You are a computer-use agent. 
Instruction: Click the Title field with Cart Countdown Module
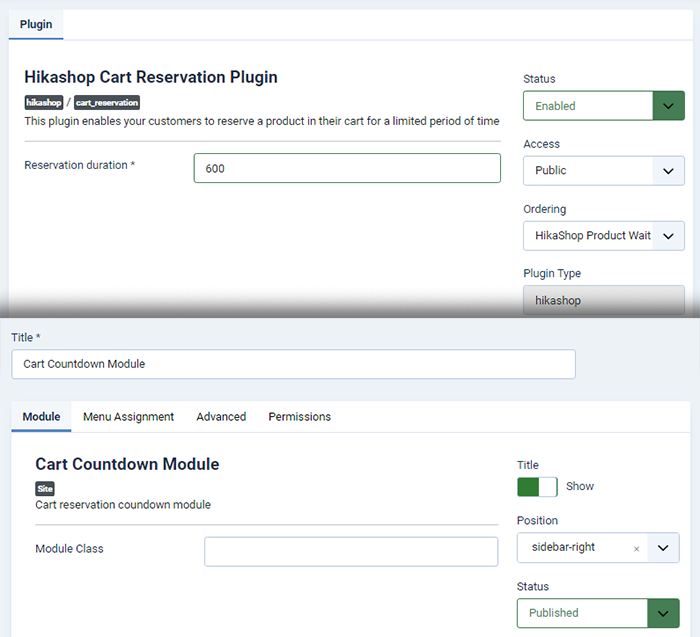293,364
